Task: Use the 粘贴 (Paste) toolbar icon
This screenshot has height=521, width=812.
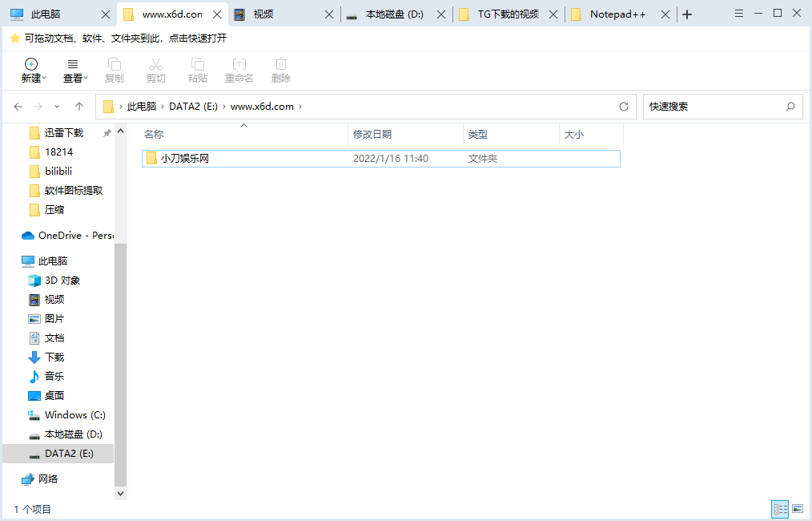Action: (x=197, y=70)
